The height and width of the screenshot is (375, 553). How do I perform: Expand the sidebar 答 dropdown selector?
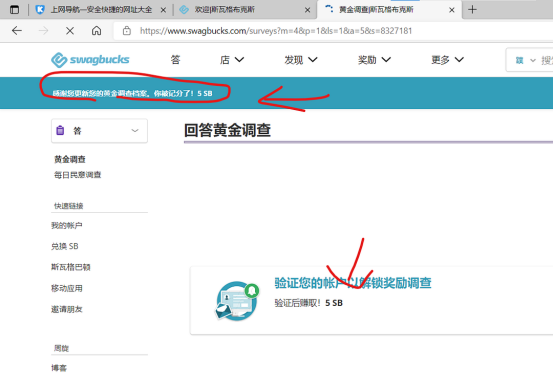99,131
